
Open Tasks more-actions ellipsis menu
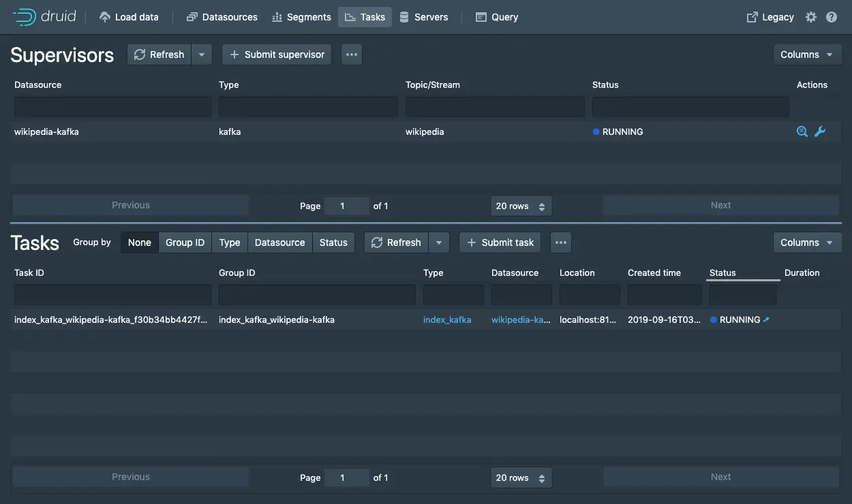[x=561, y=242]
